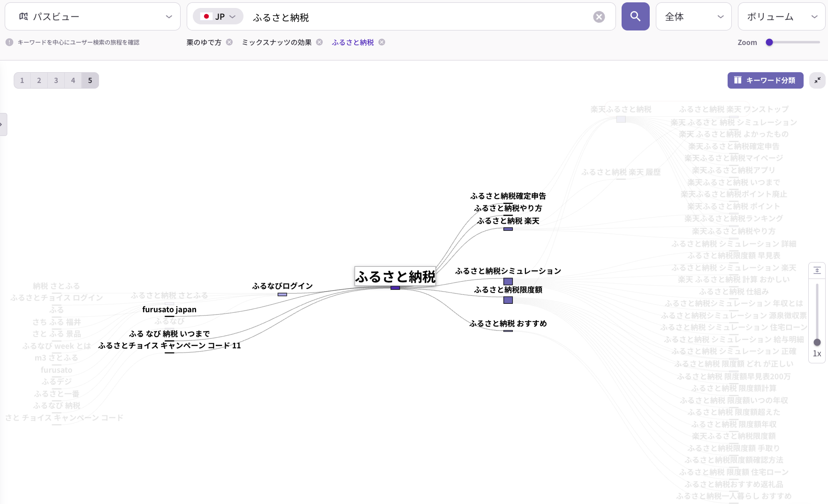Screen dimensions: 828x504
Task: Switch to depth level 1 tab
Action: coord(22,80)
